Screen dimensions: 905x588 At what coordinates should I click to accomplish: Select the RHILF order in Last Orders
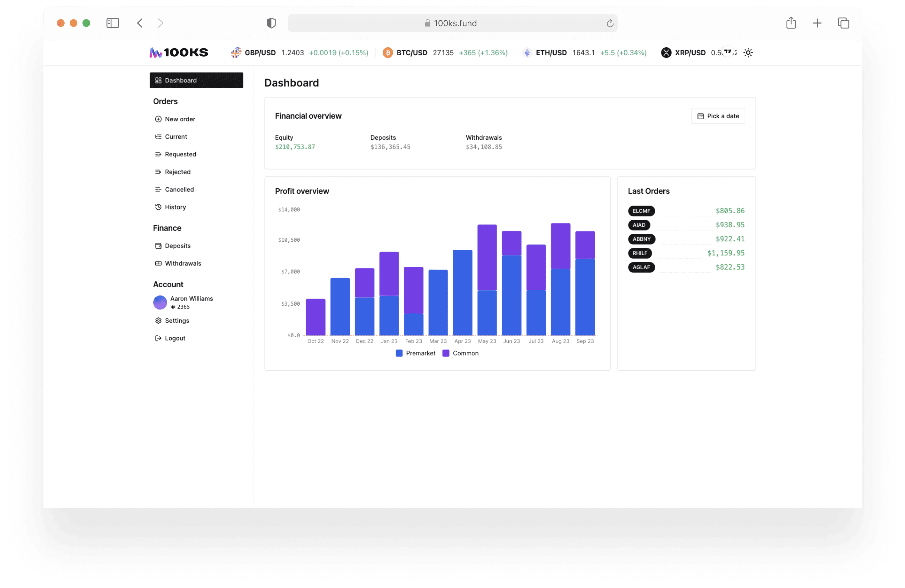[x=640, y=253]
